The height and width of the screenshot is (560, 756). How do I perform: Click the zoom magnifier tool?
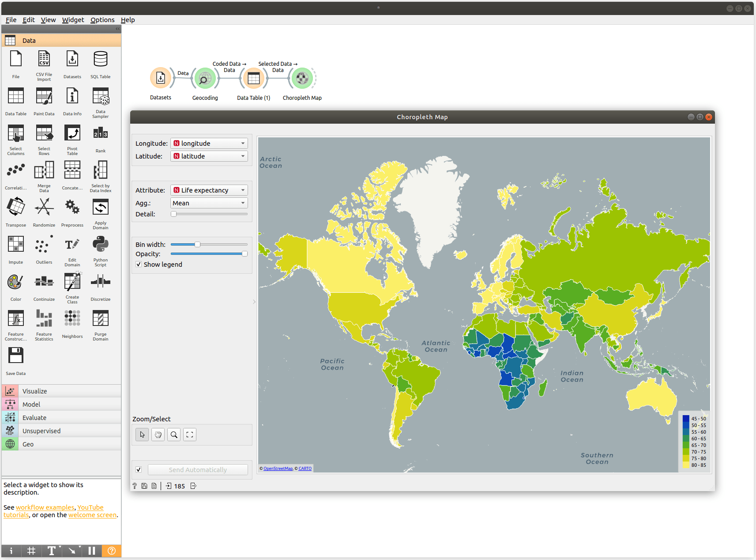point(174,435)
